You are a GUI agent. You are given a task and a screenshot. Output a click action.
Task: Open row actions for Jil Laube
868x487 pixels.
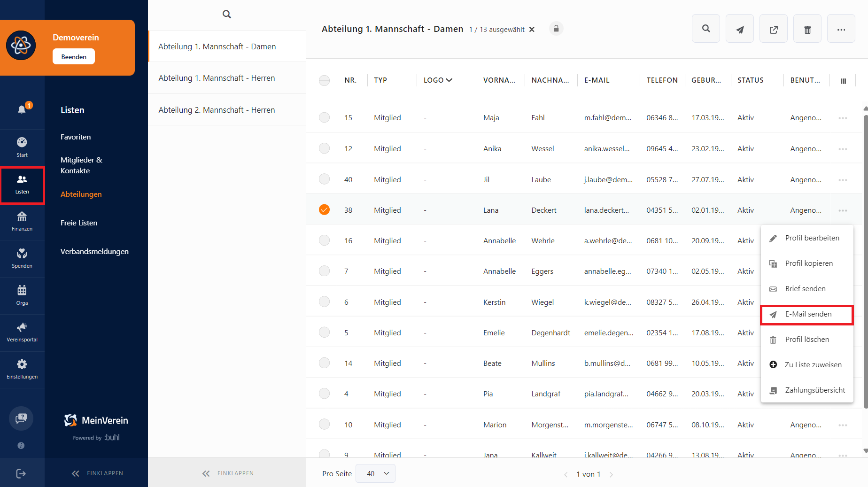pos(843,180)
